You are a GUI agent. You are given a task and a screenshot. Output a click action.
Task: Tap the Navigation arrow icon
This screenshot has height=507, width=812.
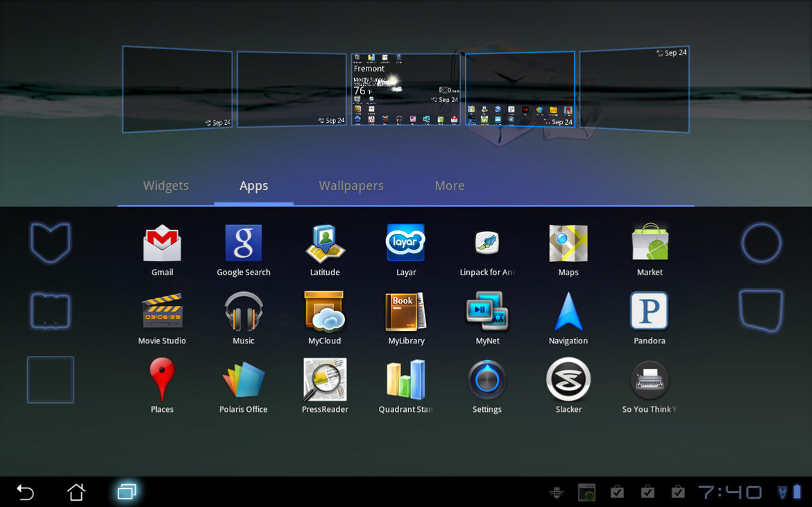pos(568,312)
